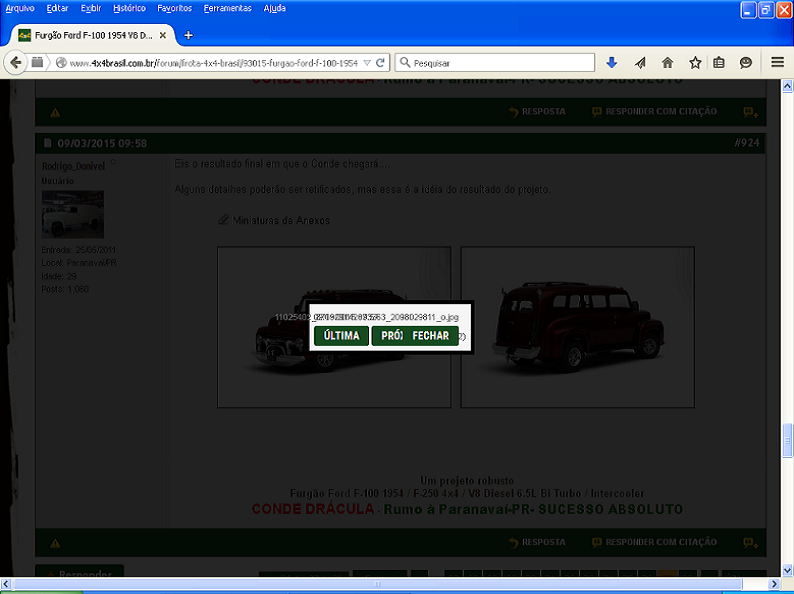This screenshot has height=594, width=794.
Task: Click the report warning icon in post #924 footer
Action: (x=55, y=543)
